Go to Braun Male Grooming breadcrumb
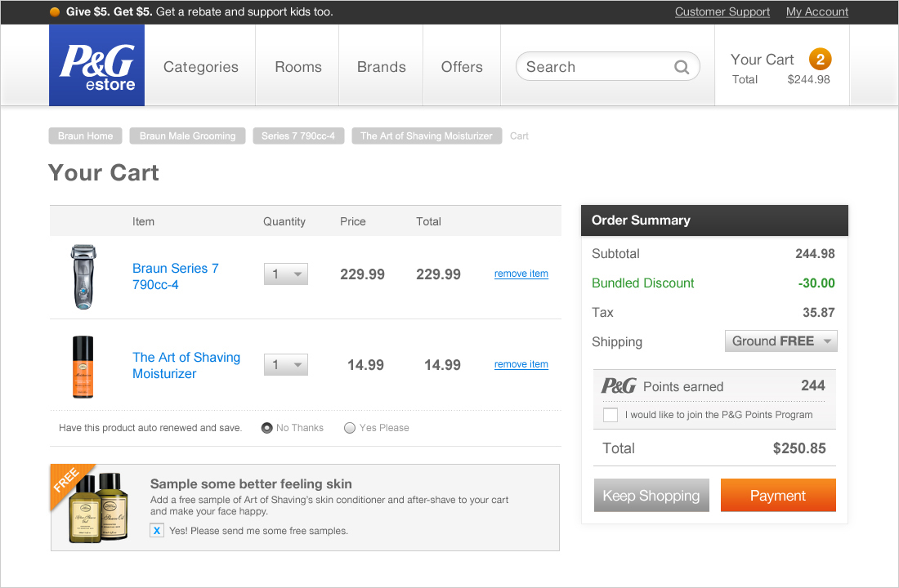Image resolution: width=899 pixels, height=588 pixels. 187,136
